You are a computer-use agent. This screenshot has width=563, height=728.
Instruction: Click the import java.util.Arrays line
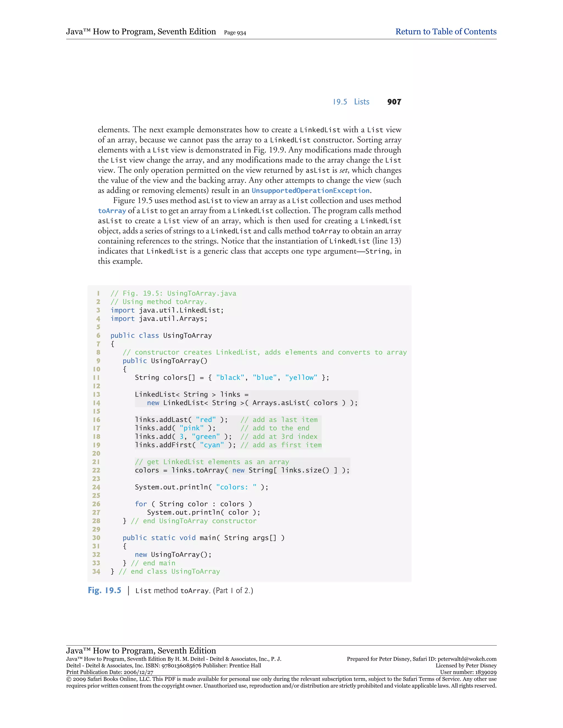159,319
